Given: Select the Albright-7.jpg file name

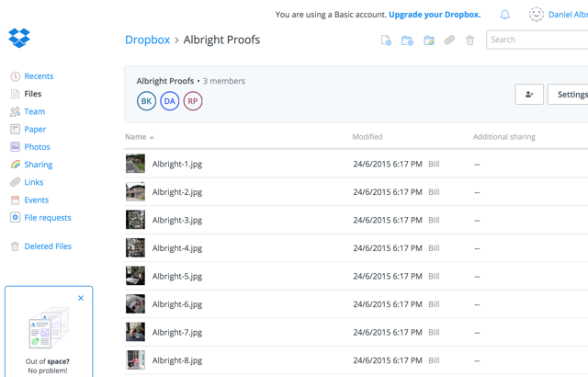Looking at the screenshot, I should pyautogui.click(x=177, y=333).
